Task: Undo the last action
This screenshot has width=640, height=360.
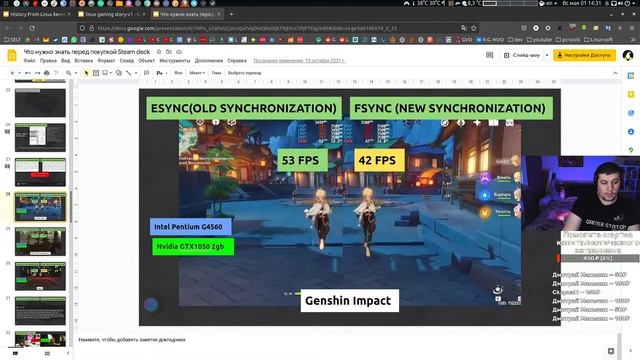Action: pyautogui.click(x=28, y=73)
